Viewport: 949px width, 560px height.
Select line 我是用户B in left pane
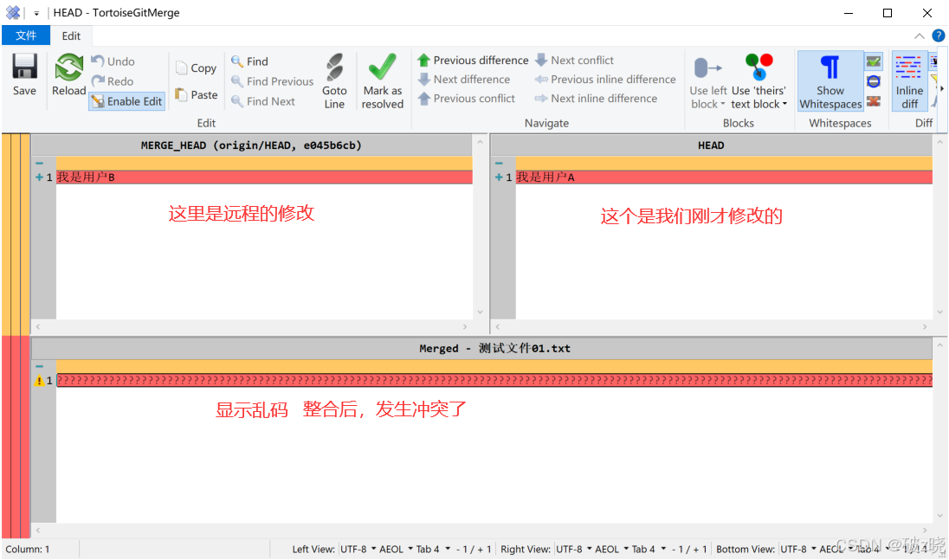point(264,177)
